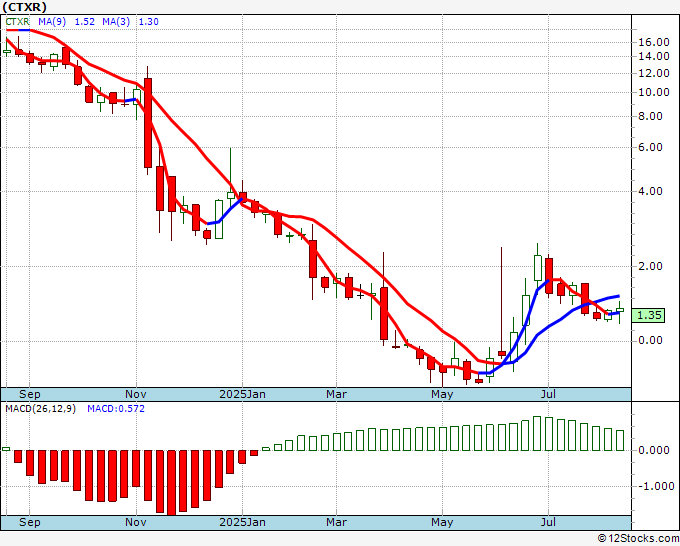This screenshot has width=680, height=546.
Task: Click the 8.00 price axis label
Action: coord(650,116)
